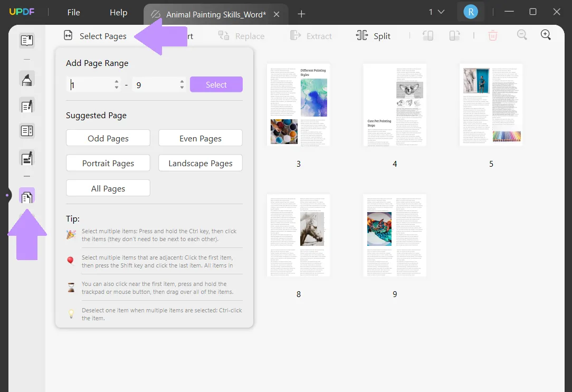
Task: Decrease the start page value
Action: click(x=117, y=88)
